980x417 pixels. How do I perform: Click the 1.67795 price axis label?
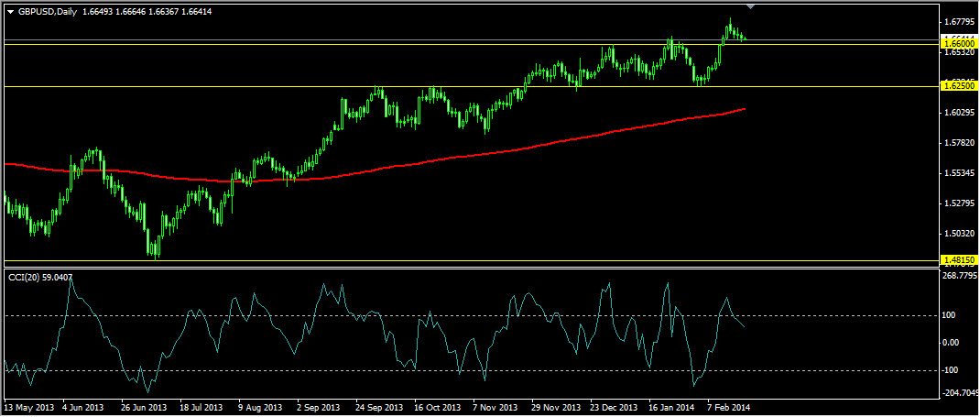960,22
